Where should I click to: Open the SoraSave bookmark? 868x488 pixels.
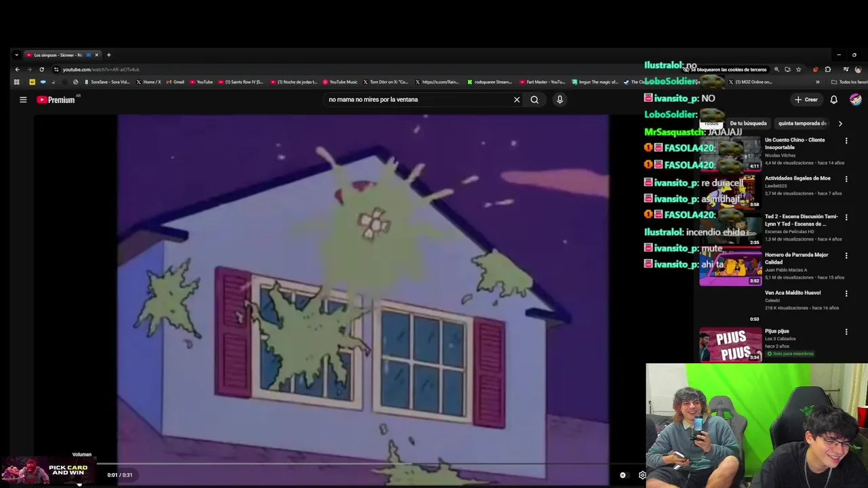tap(107, 82)
